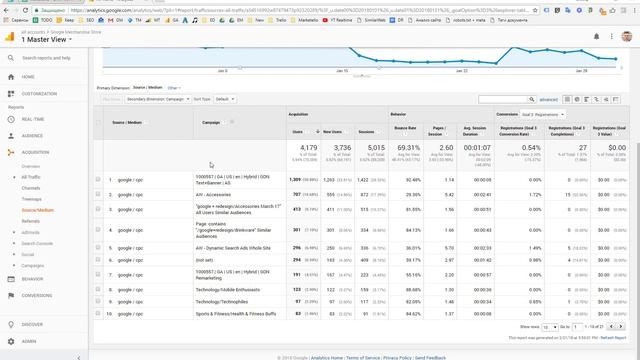The height and width of the screenshot is (360, 640).
Task: Open Other primary dimension dropdown
Action: pyautogui.click(x=174, y=88)
